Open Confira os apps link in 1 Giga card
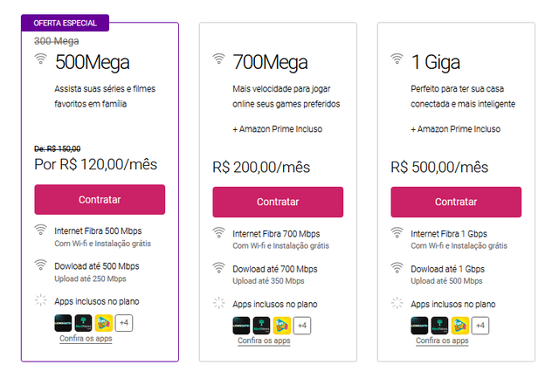Screen dimensions: 559x392 coord(442,340)
